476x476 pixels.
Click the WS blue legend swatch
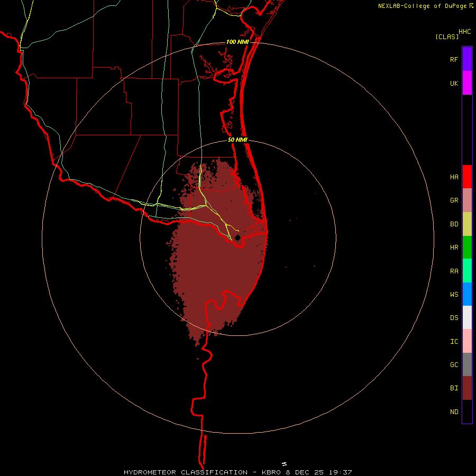tap(467, 294)
